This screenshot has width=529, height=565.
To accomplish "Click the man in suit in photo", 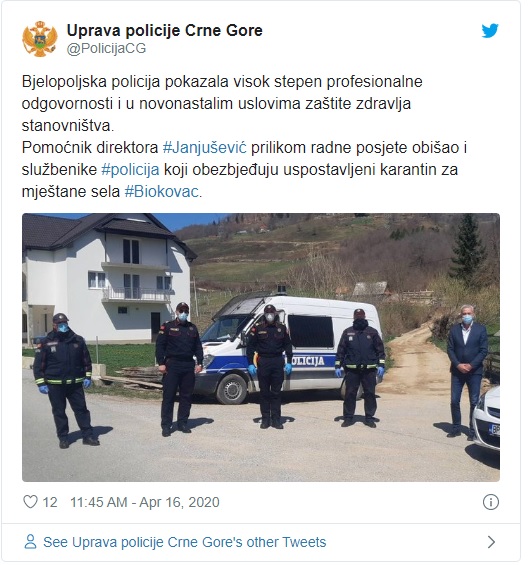I will (x=466, y=372).
